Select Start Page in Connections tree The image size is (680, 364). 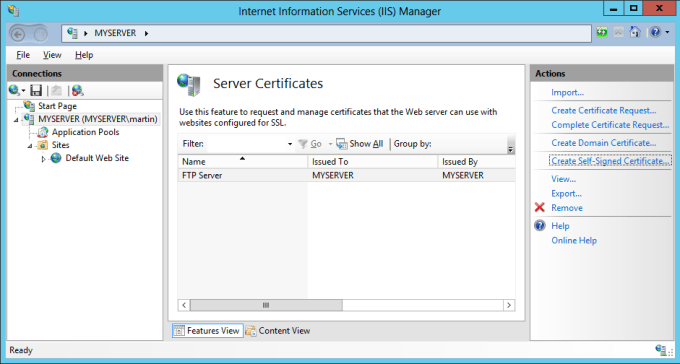(57, 106)
